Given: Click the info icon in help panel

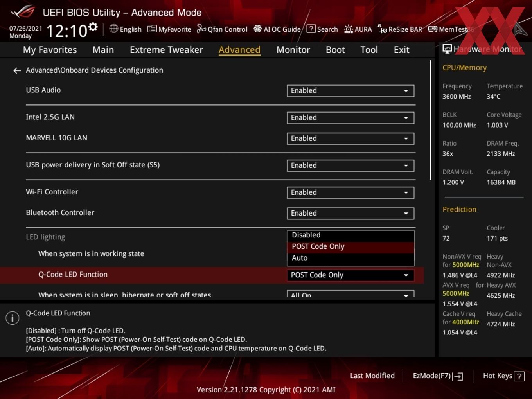Looking at the screenshot, I should [13, 318].
